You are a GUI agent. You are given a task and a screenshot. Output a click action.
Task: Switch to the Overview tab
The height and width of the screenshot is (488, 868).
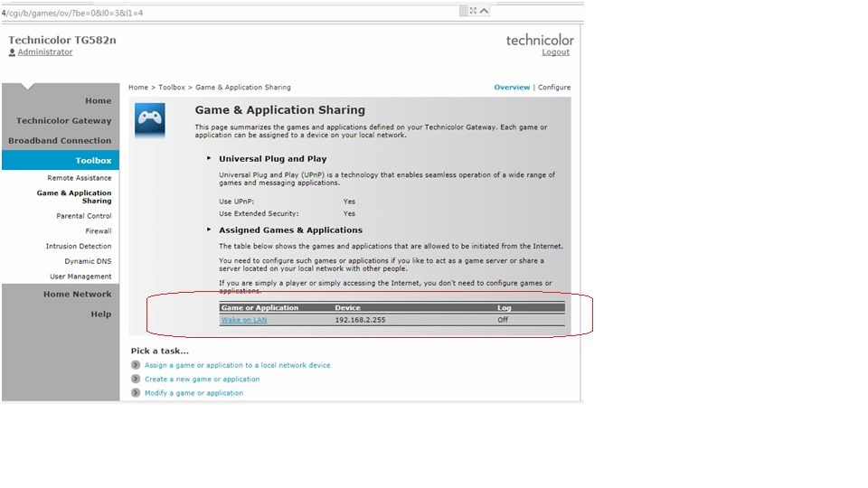point(512,88)
